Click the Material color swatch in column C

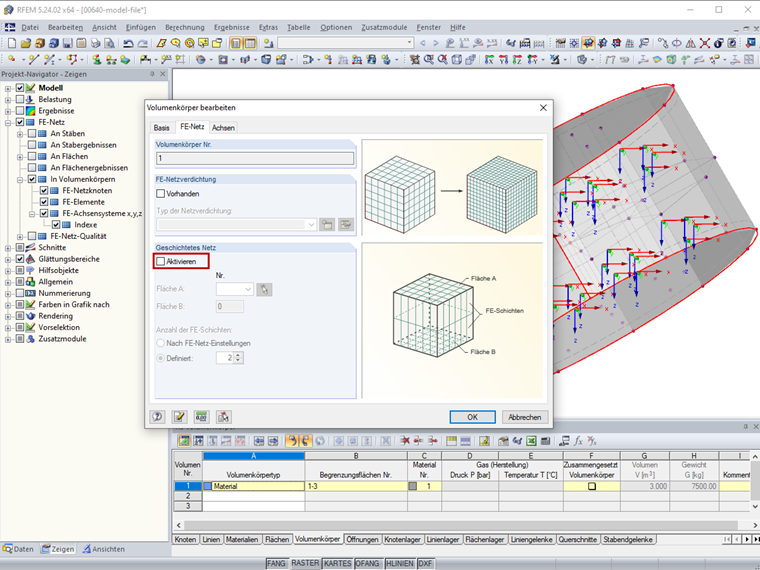(x=412, y=486)
